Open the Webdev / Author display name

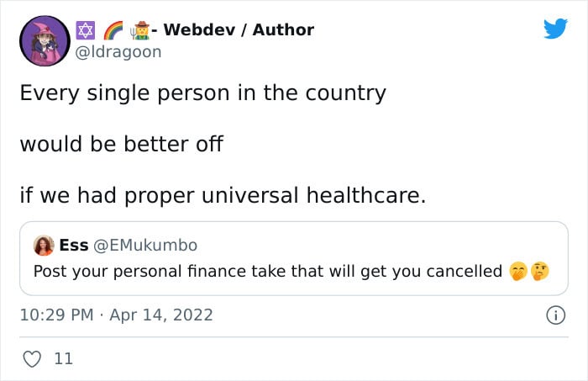[239, 30]
